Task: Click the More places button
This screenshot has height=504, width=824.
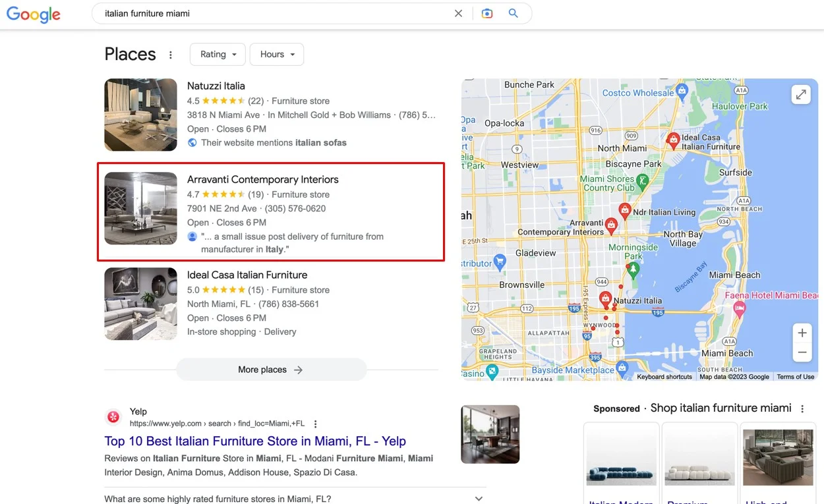Action: [271, 370]
